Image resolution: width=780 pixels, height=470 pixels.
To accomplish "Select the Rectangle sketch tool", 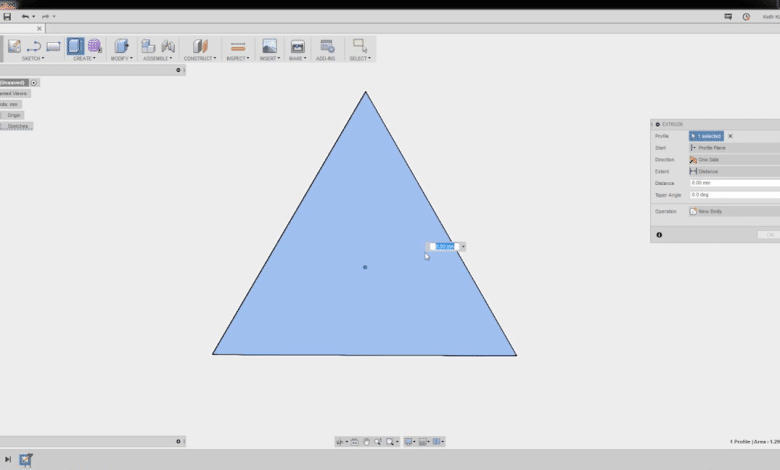I will (x=53, y=46).
